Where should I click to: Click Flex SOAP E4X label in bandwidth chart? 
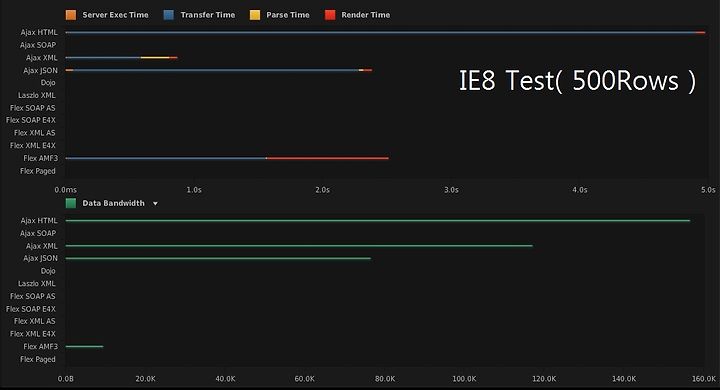point(31,309)
